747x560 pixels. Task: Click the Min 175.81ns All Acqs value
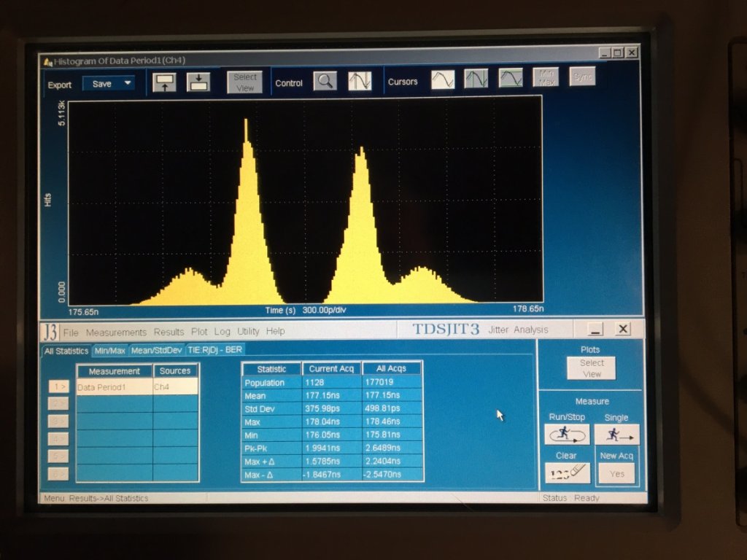tap(392, 435)
